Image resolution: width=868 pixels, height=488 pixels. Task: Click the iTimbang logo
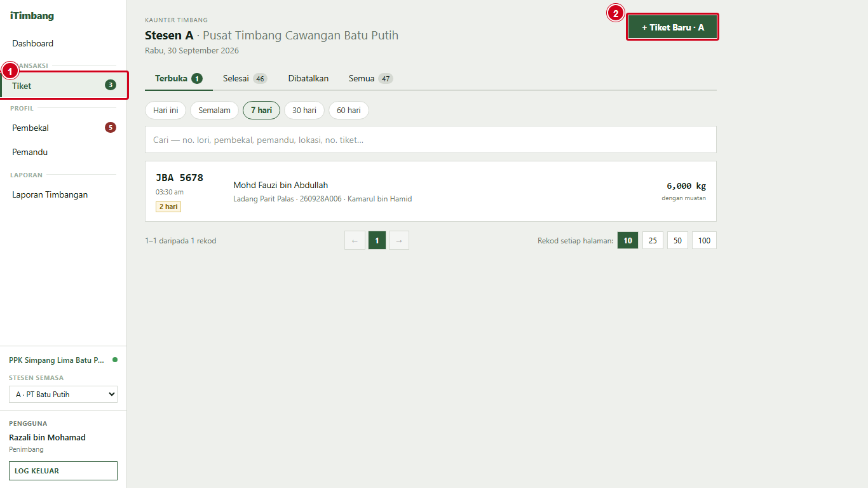click(32, 16)
